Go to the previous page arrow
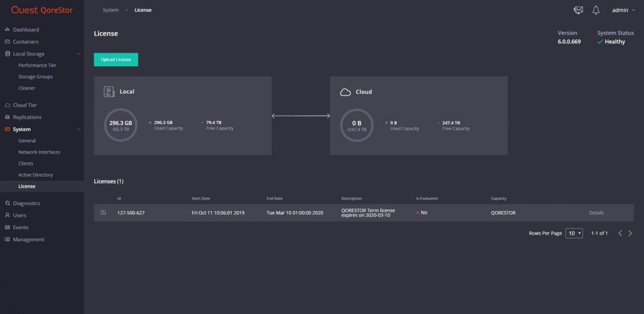 coord(620,233)
